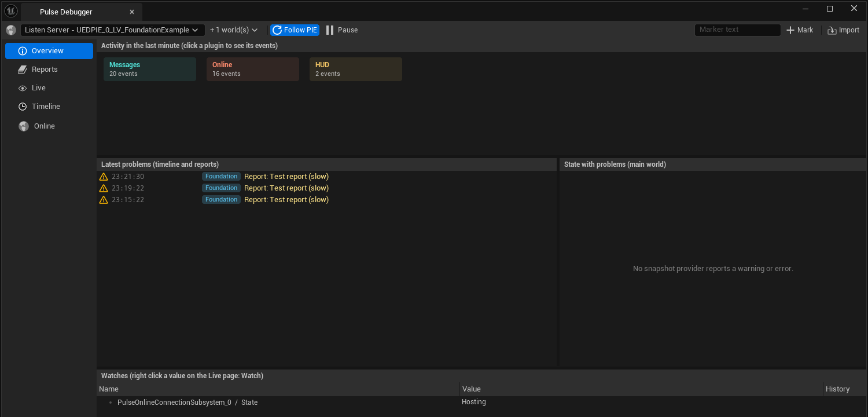Click the Live eye icon
This screenshot has height=417, width=868.
pyautogui.click(x=23, y=88)
